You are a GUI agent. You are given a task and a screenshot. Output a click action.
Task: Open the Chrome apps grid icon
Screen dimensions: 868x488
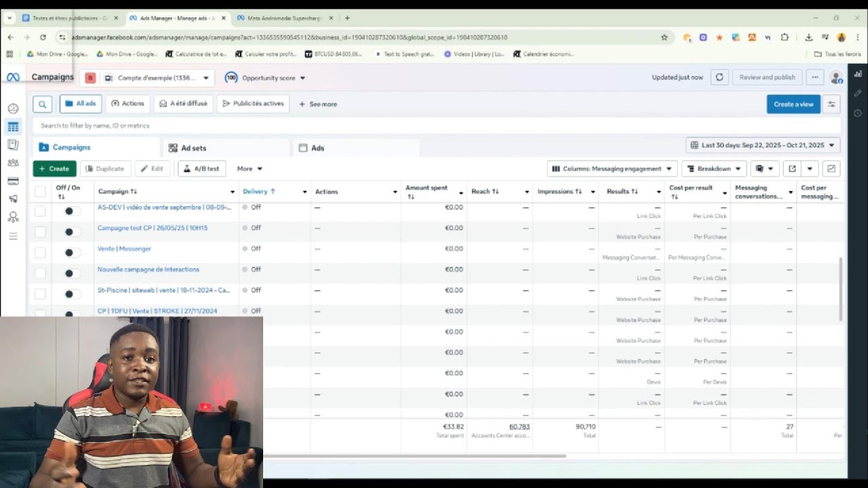pyautogui.click(x=9, y=54)
